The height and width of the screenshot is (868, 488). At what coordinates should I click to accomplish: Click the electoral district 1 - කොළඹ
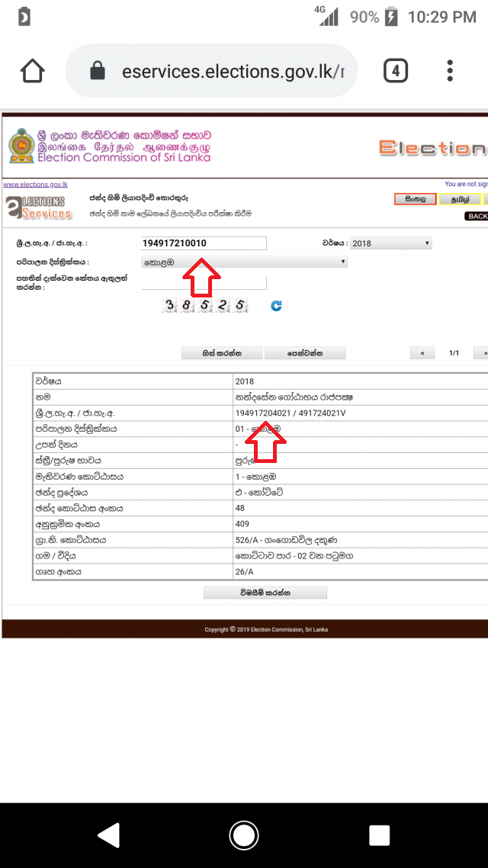pos(255,477)
